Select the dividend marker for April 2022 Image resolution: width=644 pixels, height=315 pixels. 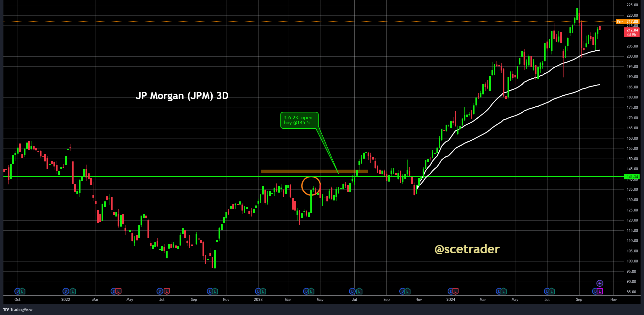click(x=114, y=291)
